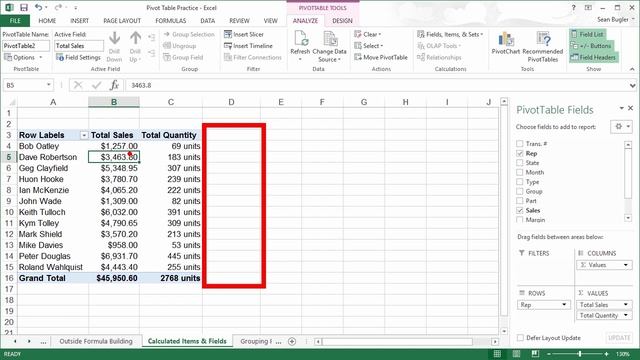Screen dimensions: 640x360
Task: Select column D header
Action: click(231, 102)
